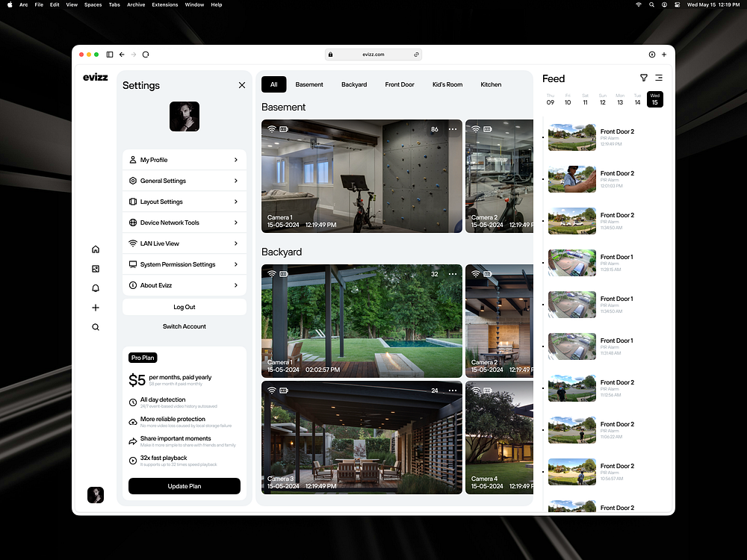Open the Feed sort options icon
747x560 pixels.
pos(658,78)
